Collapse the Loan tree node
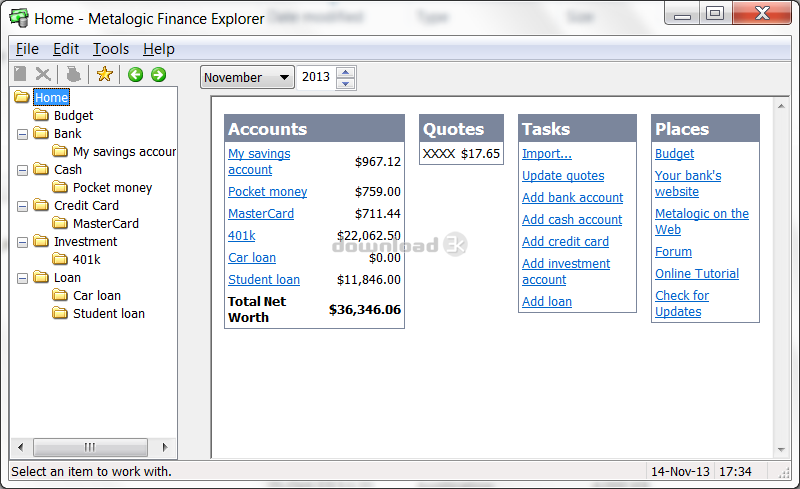 [22, 278]
